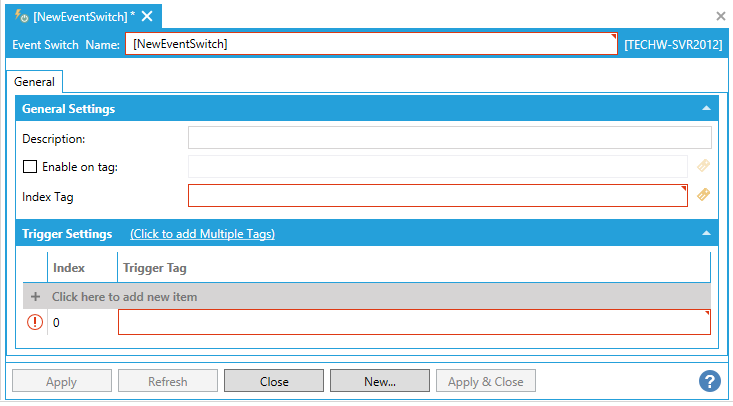Click the Trigger Tag field for index 0
Screen dimensions: 733x406
[x=414, y=322]
